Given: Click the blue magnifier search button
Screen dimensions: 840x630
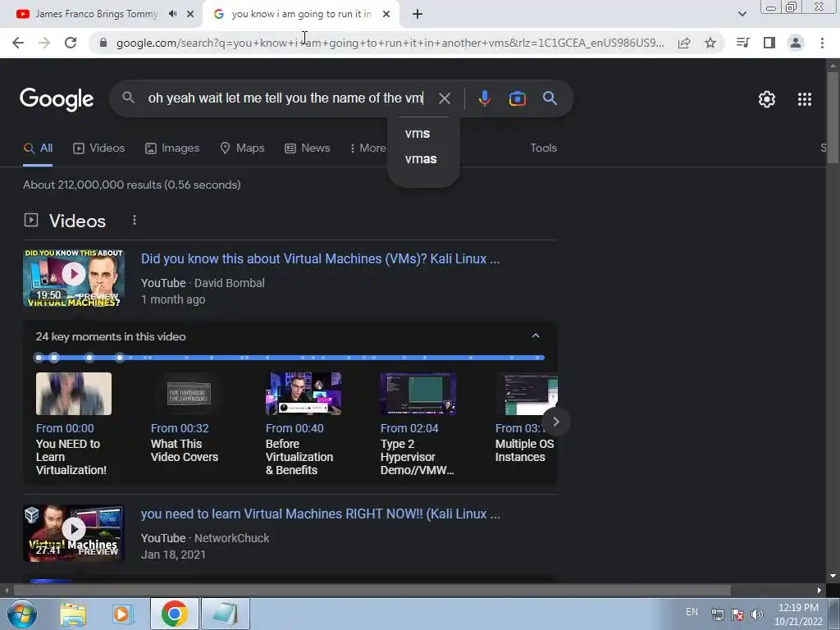Looking at the screenshot, I should coord(550,98).
